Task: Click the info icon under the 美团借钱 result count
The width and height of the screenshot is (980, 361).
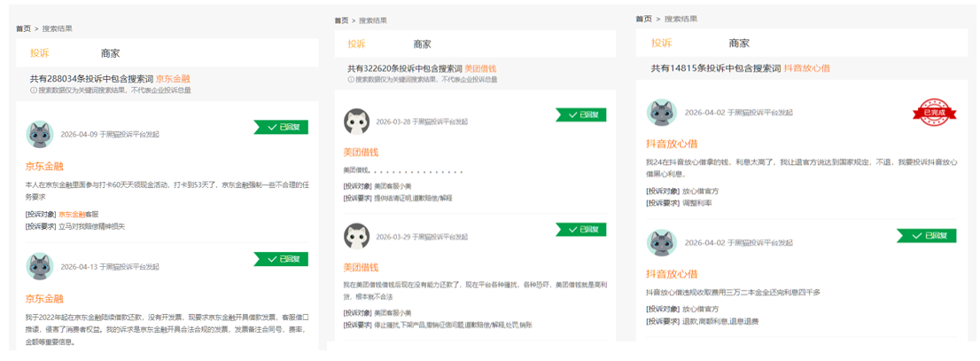Action: (x=351, y=80)
